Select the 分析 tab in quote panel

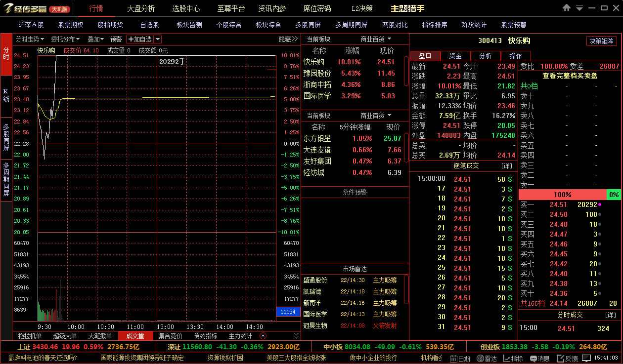tap(486, 56)
